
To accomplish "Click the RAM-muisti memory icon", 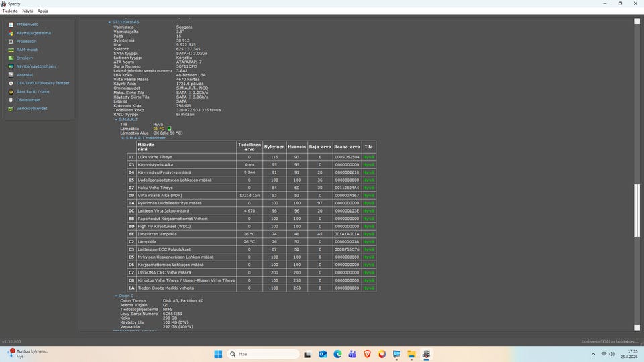I will click(x=11, y=50).
